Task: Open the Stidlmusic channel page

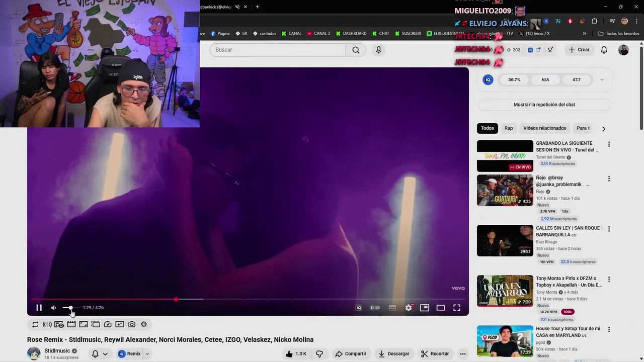Action: [57, 351]
